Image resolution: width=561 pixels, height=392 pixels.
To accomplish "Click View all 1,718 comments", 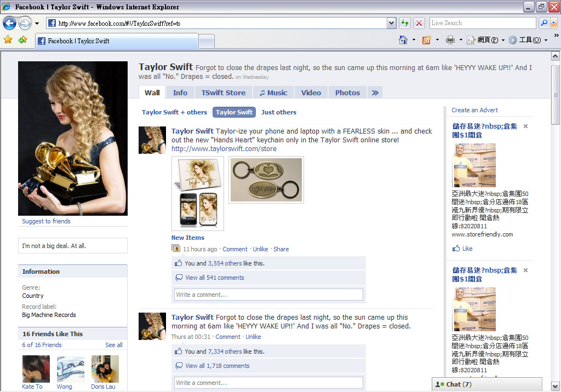I will pyautogui.click(x=217, y=366).
